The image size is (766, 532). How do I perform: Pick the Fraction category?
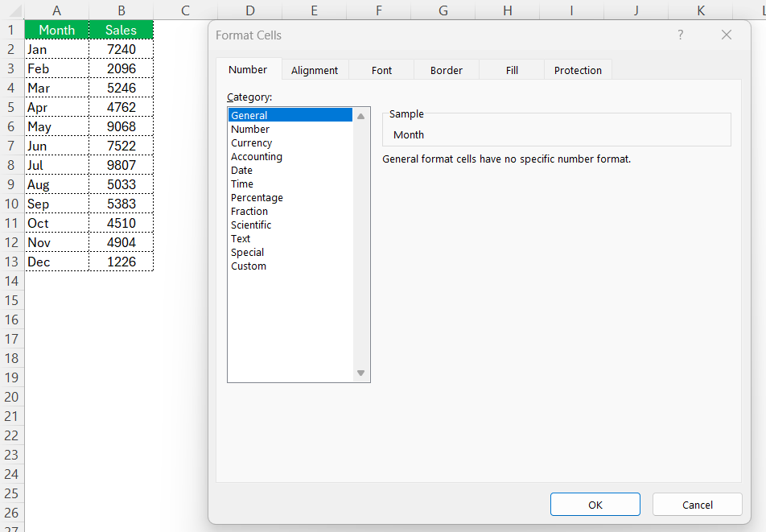[x=290, y=211]
